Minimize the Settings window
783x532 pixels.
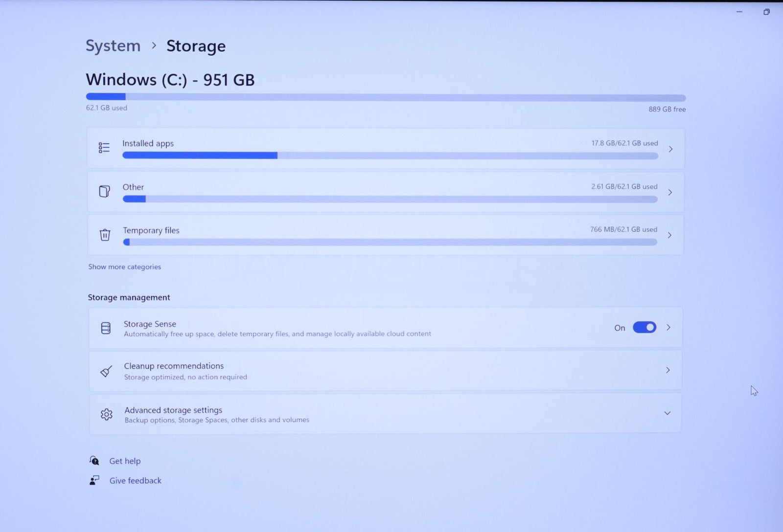point(739,12)
